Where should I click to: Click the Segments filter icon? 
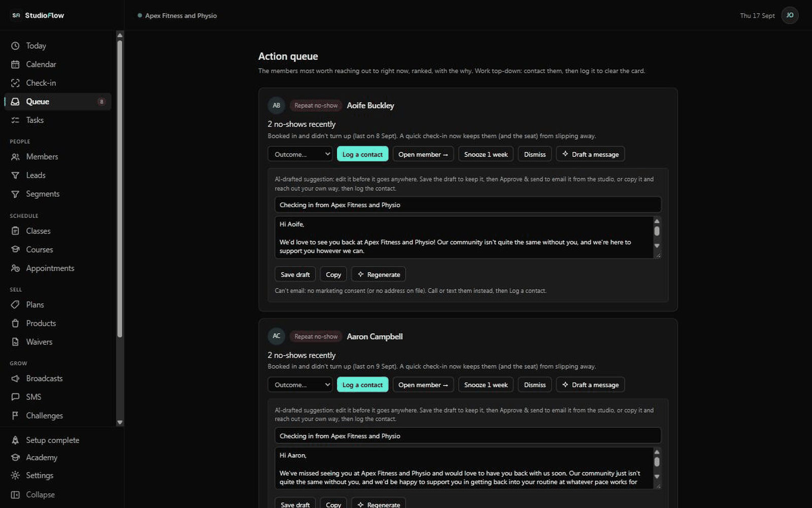pos(15,194)
